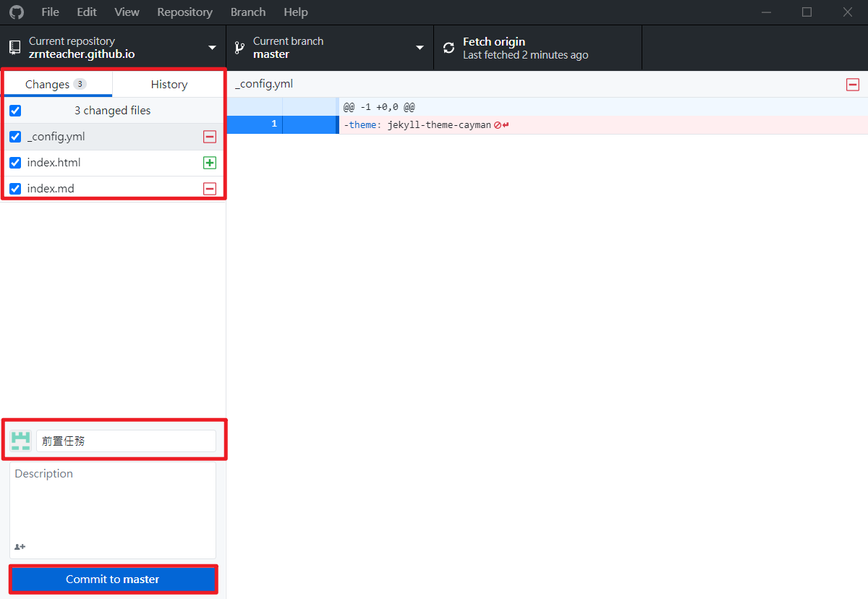Click the commit summary input field
The image size is (868, 599).
(126, 441)
